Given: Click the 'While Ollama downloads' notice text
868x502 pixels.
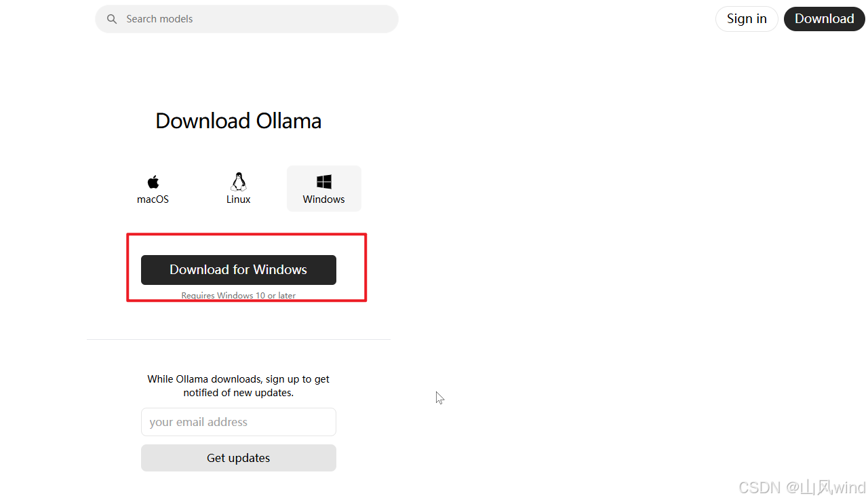Looking at the screenshot, I should 239,386.
